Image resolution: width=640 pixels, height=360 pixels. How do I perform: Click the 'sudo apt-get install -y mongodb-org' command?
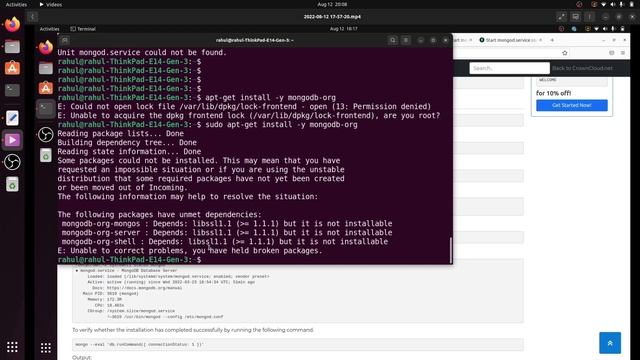click(281, 124)
